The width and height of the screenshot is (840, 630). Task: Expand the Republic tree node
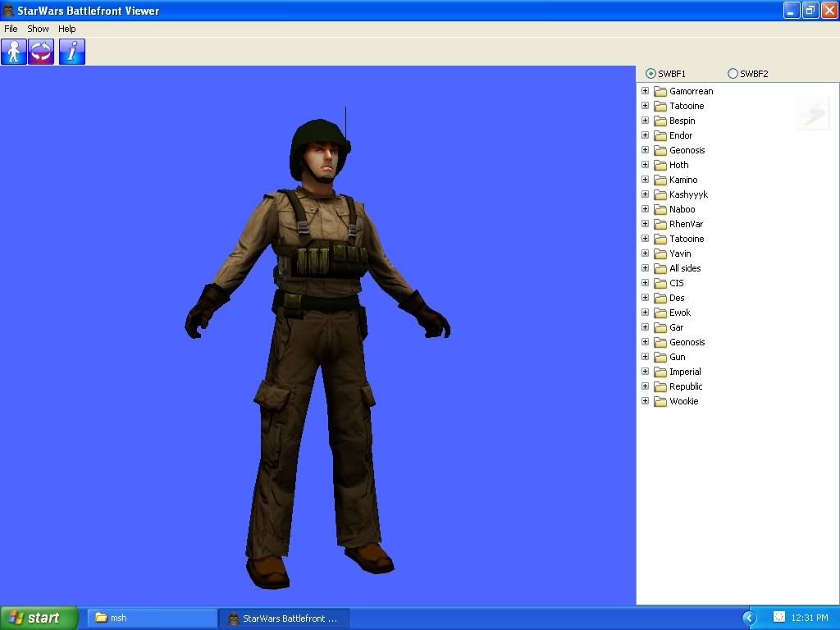[645, 386]
